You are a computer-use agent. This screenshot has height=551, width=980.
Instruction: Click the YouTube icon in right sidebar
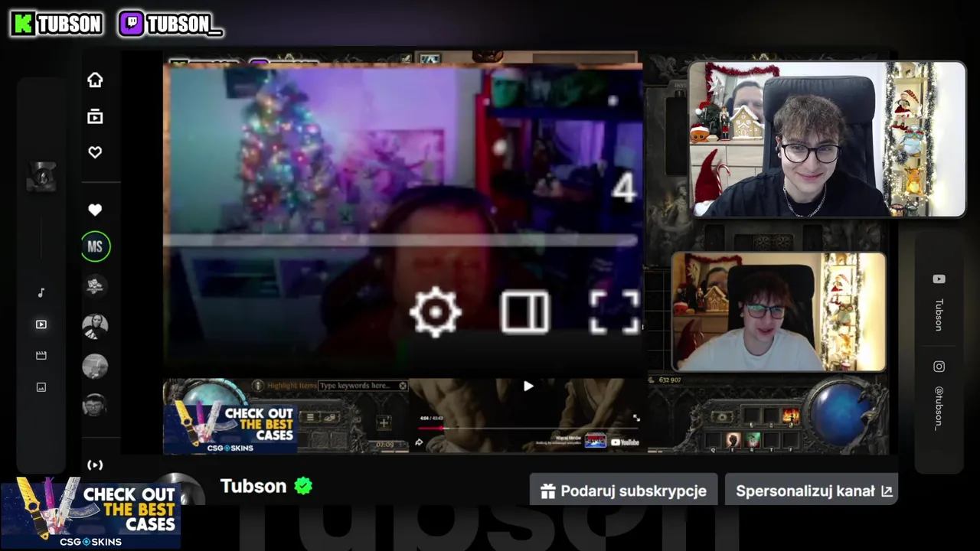coord(939,279)
